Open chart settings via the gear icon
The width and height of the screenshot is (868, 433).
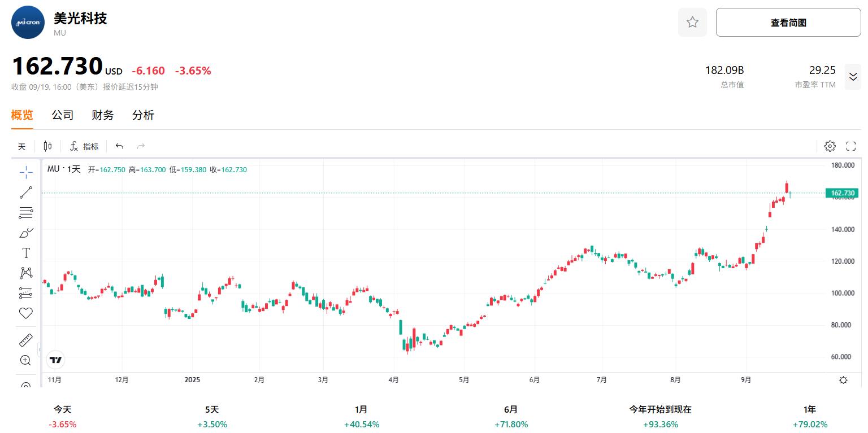830,146
